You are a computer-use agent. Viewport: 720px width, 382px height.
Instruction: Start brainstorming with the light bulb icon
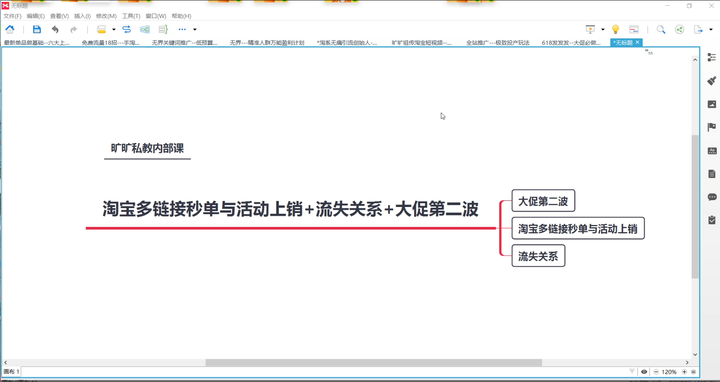coord(616,29)
